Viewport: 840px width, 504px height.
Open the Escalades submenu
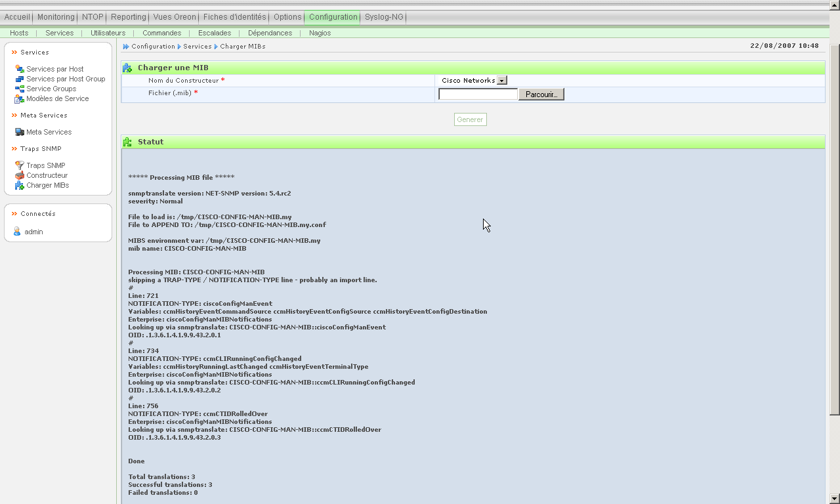click(x=215, y=33)
